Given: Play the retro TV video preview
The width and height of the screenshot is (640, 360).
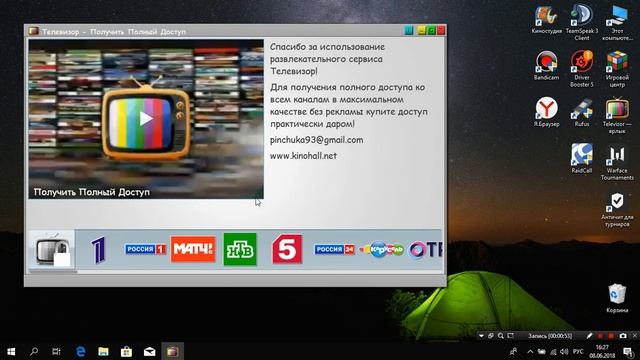Looking at the screenshot, I should coord(146,119).
